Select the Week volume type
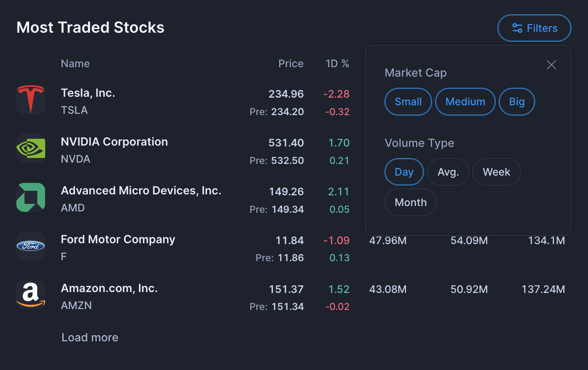 pyautogui.click(x=496, y=172)
